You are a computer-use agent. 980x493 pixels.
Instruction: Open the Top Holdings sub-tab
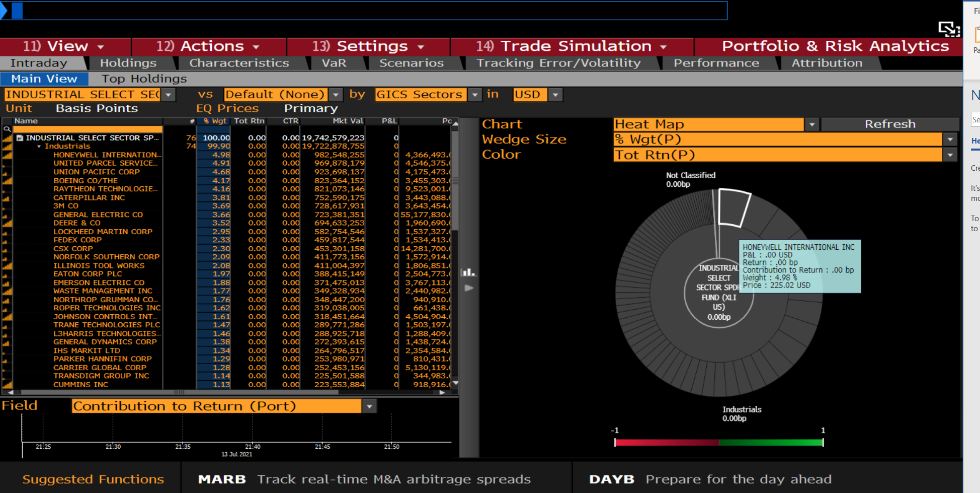tap(144, 79)
